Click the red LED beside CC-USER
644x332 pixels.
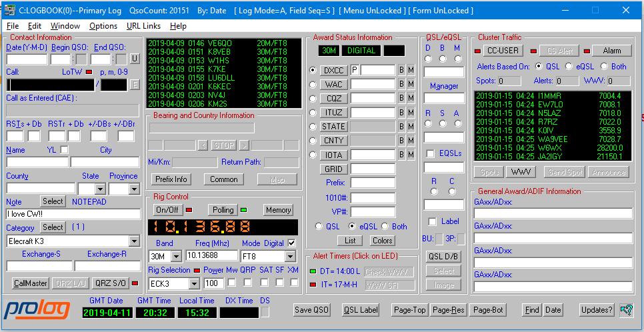(477, 51)
